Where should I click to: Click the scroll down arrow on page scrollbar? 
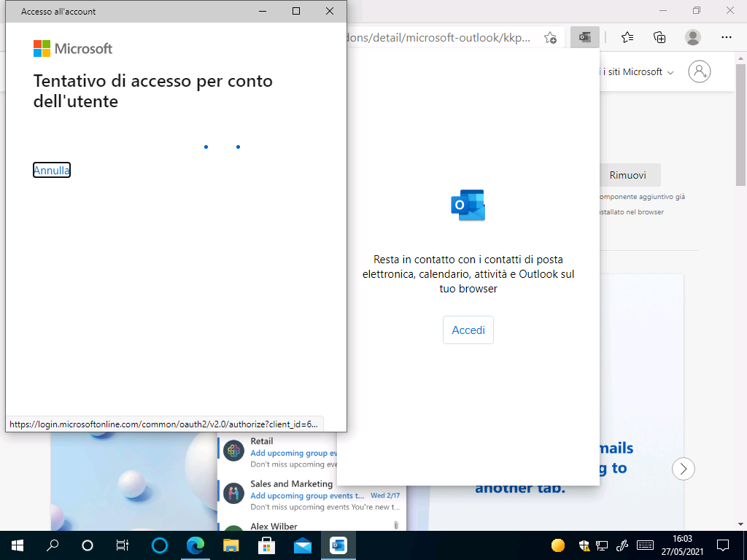point(740,524)
